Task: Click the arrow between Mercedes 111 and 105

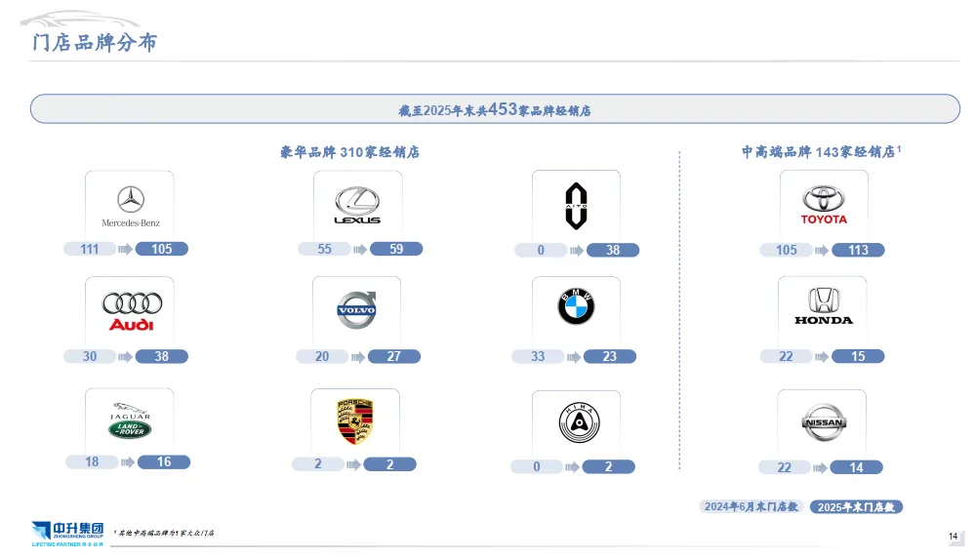Action: (126, 249)
